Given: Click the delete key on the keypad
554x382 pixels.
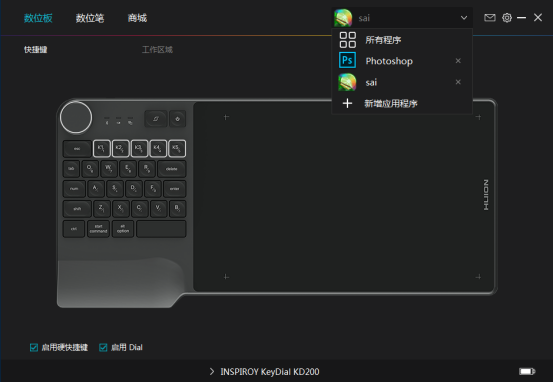Looking at the screenshot, I should [172, 169].
